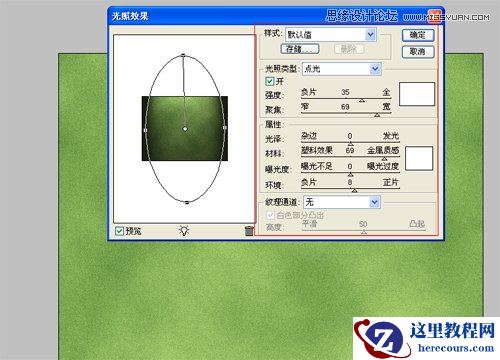Click the light bulb new-light icon
The height and width of the screenshot is (360, 500).
(184, 230)
